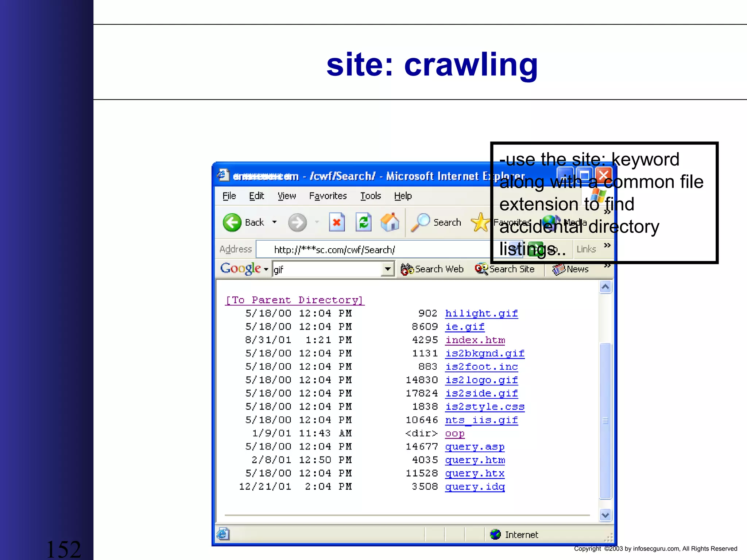Open the is2style.css link
Viewport: 747px width, 560px height.
pos(485,407)
